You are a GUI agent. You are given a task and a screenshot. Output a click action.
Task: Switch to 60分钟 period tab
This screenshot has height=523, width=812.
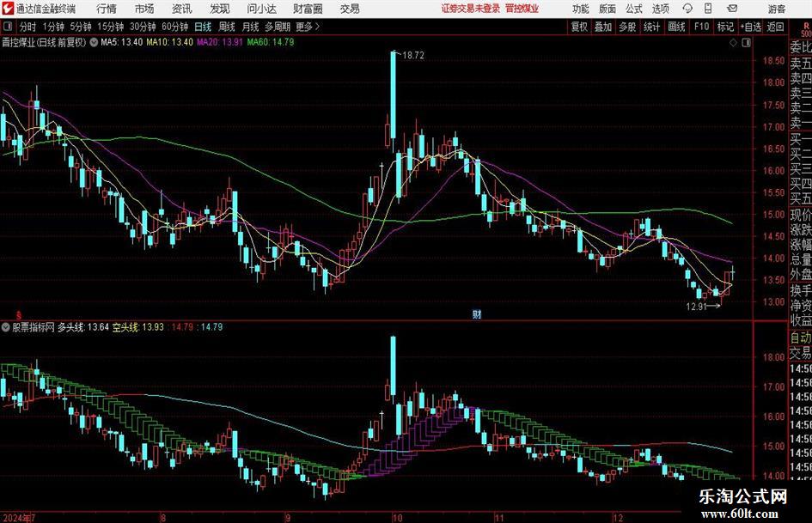(174, 27)
